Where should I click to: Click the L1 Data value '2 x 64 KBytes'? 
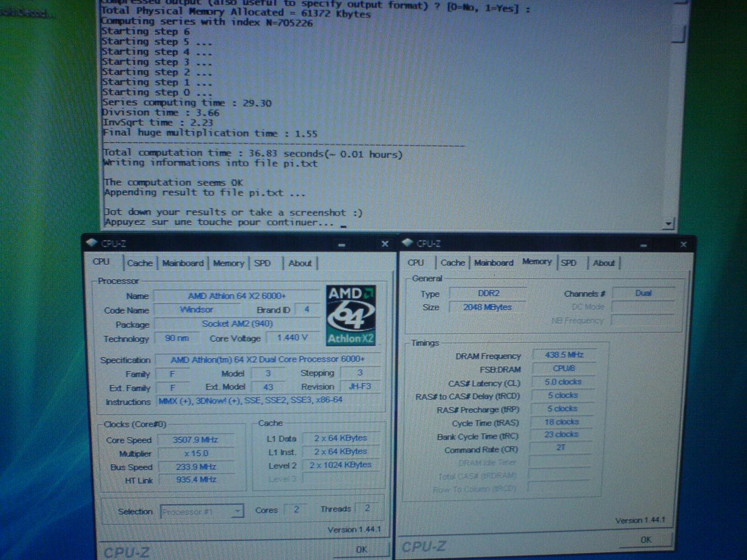coord(341,438)
